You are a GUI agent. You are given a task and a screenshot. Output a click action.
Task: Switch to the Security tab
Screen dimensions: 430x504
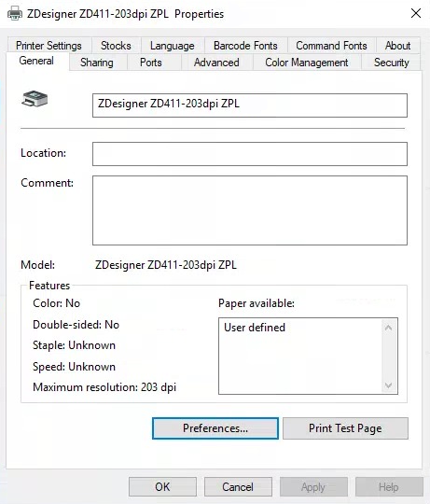392,62
